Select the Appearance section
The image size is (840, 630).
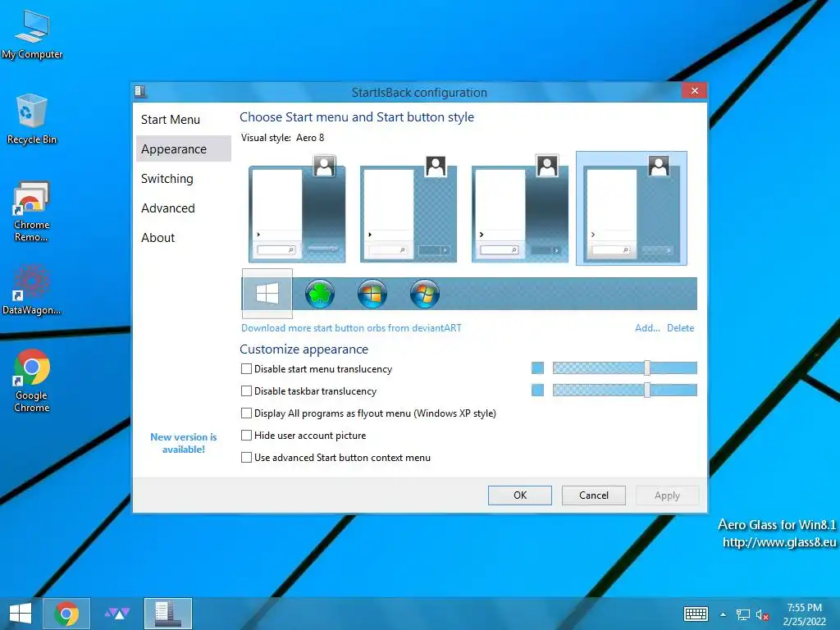click(183, 149)
